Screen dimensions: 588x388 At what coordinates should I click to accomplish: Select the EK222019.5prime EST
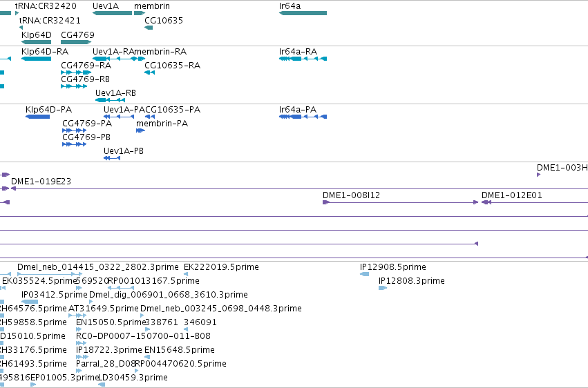click(186, 274)
